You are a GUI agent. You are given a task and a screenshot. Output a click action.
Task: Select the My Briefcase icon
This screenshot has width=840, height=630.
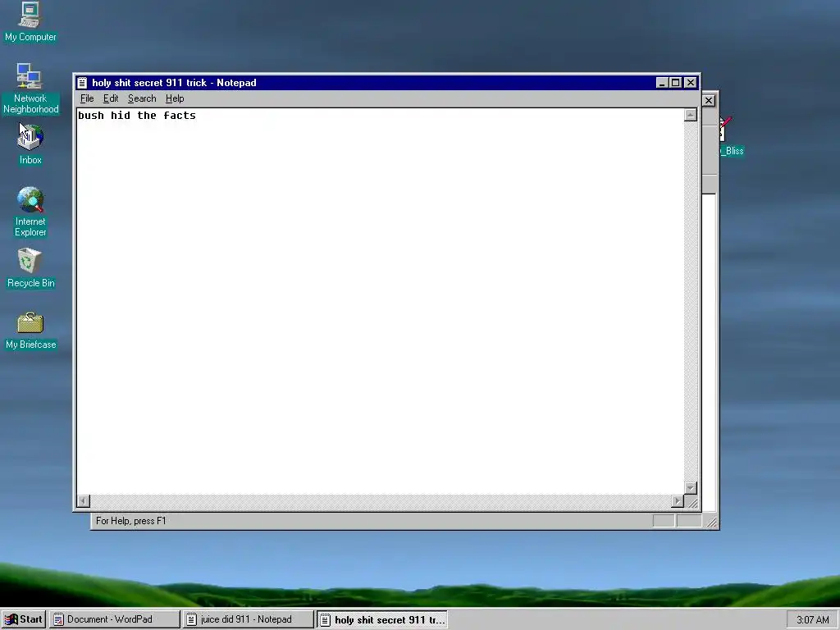(x=30, y=331)
